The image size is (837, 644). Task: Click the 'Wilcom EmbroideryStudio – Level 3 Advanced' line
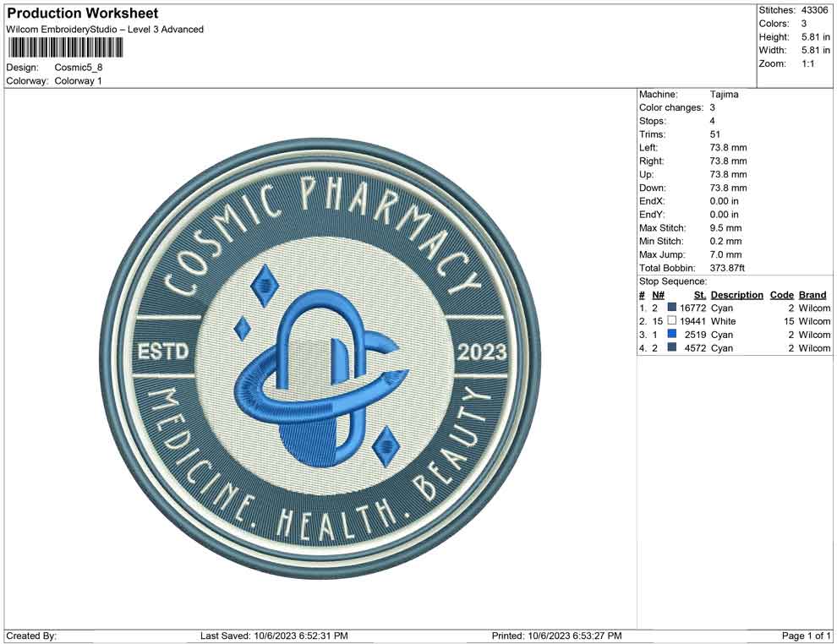pos(105,30)
